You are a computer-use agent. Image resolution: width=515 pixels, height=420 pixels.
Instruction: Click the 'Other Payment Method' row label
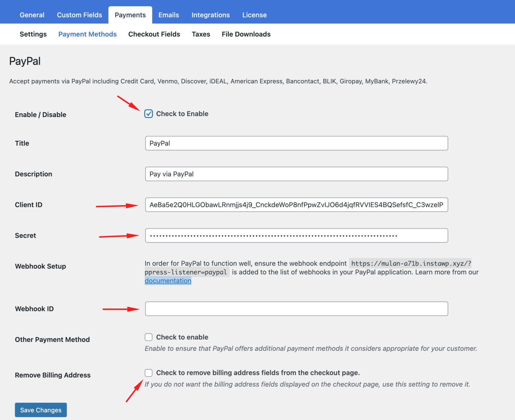point(52,339)
